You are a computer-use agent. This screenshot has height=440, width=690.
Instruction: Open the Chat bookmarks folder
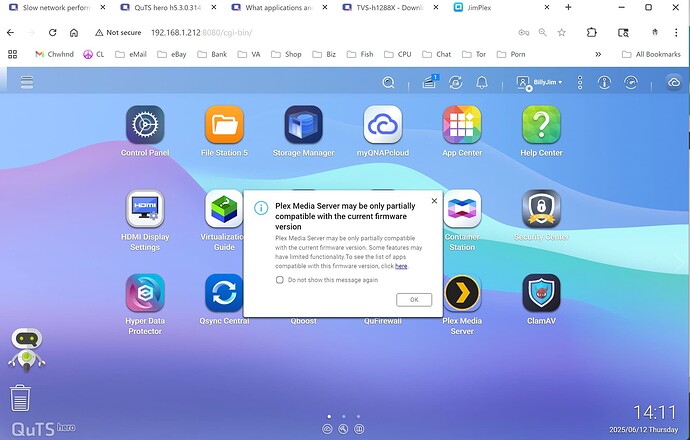437,54
